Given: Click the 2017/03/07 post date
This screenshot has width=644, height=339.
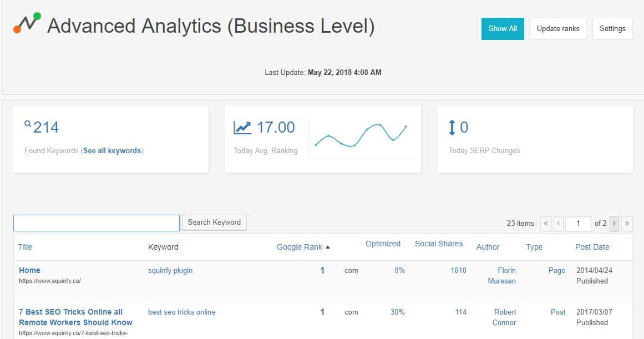Looking at the screenshot, I should pos(594,312).
